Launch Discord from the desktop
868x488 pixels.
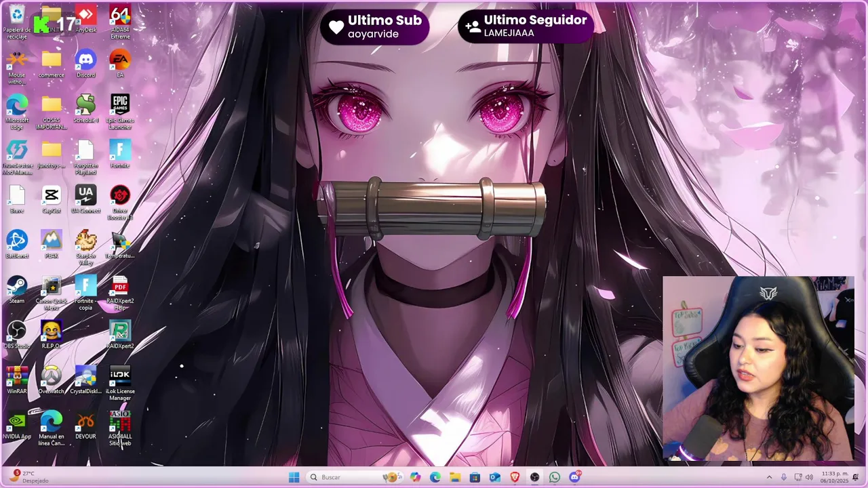(x=85, y=66)
